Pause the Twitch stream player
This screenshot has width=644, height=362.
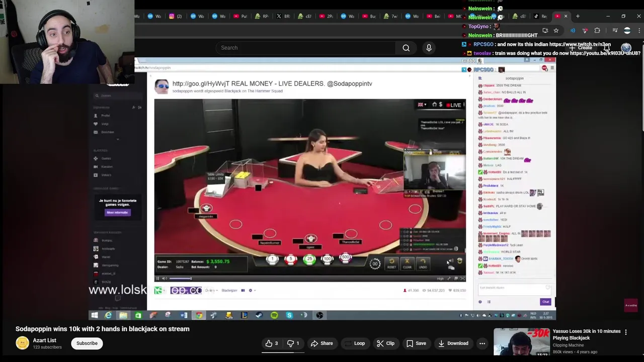(x=157, y=279)
